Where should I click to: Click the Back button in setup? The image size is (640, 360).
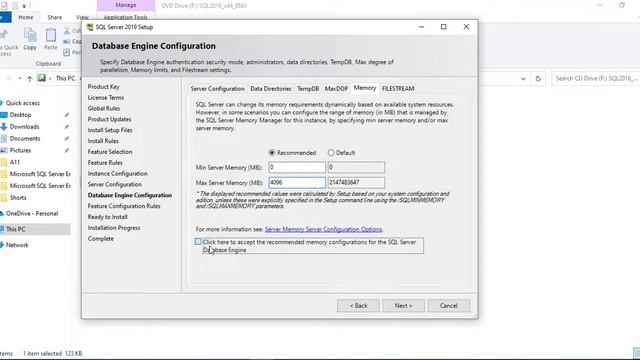coord(358,306)
